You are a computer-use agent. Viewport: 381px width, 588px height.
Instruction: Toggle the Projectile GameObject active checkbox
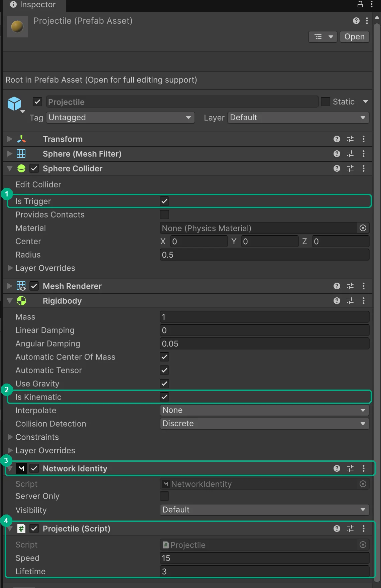point(37,102)
